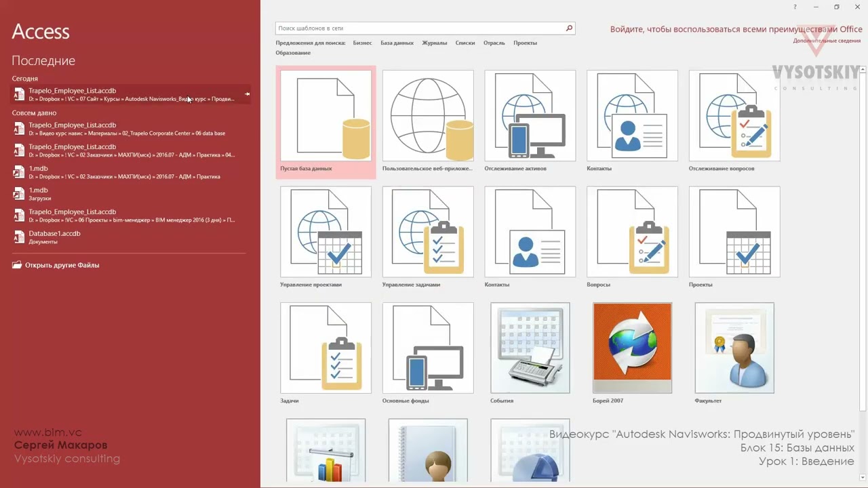Screen dimensions: 868x488
Task: Click Access file icon beside Database1.accdb
Action: point(19,237)
